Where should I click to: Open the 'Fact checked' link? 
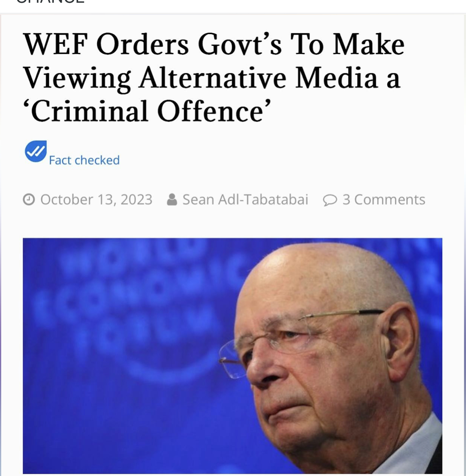pos(84,160)
